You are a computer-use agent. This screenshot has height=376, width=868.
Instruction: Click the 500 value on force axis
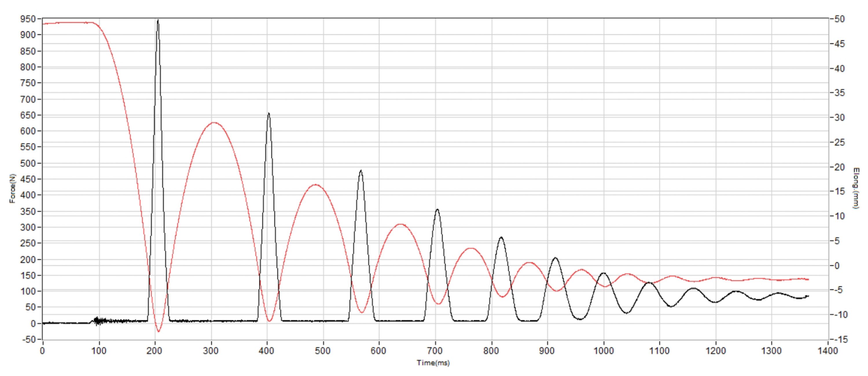(28, 163)
